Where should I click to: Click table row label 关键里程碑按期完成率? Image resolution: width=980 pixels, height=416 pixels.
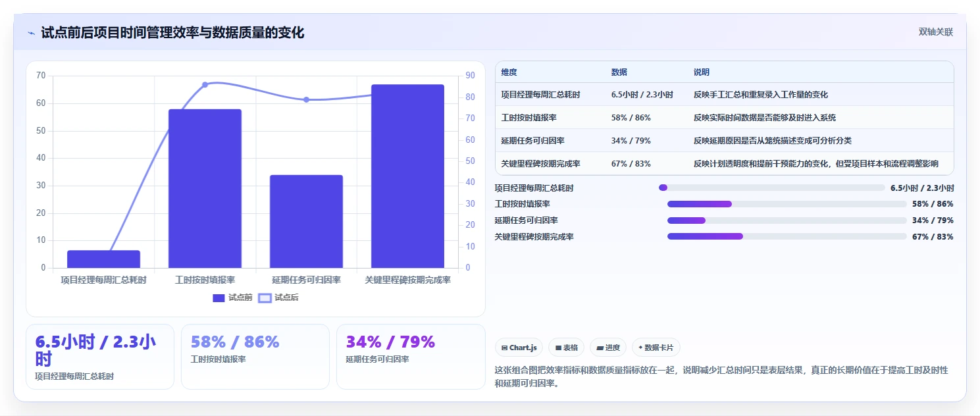point(540,164)
